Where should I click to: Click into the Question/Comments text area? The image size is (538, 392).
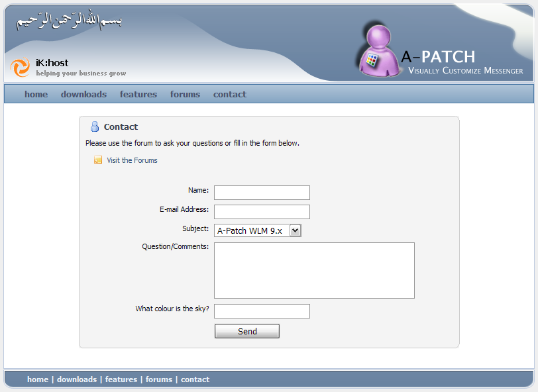click(x=314, y=270)
